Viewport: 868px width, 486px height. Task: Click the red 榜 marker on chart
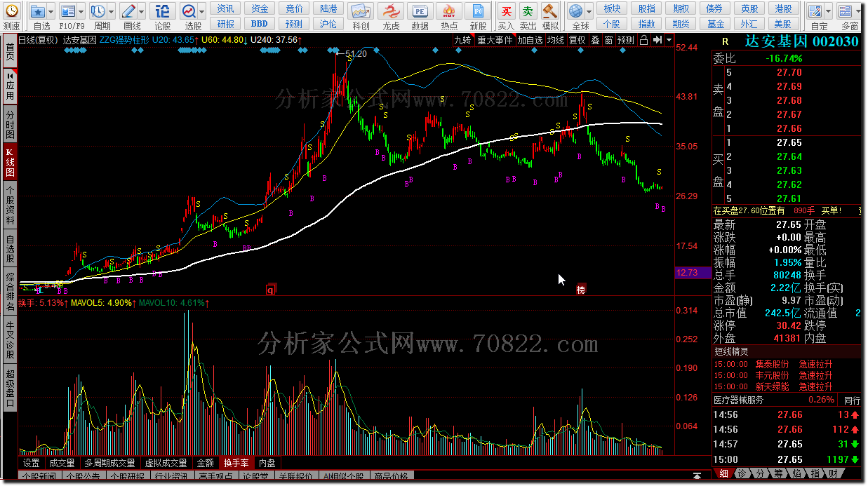(x=580, y=289)
